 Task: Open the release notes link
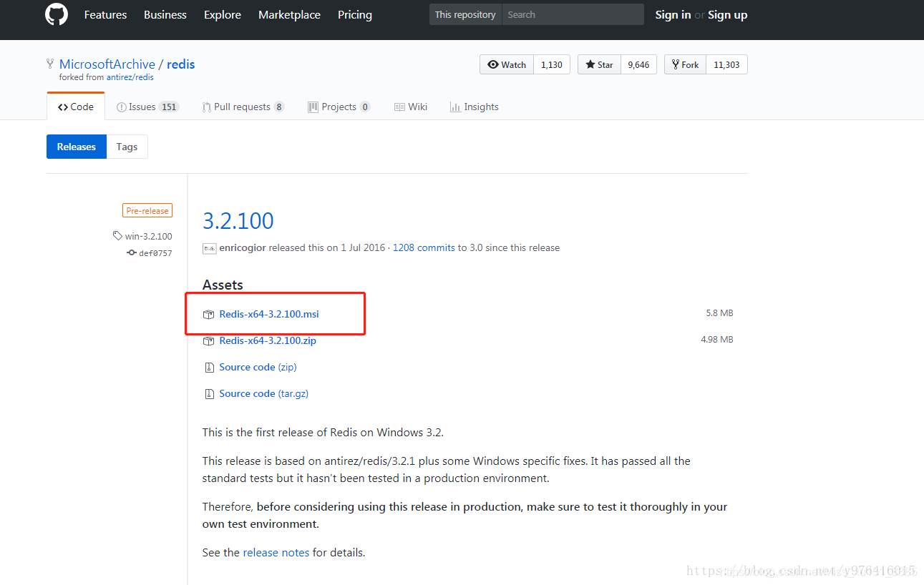pyautogui.click(x=276, y=552)
